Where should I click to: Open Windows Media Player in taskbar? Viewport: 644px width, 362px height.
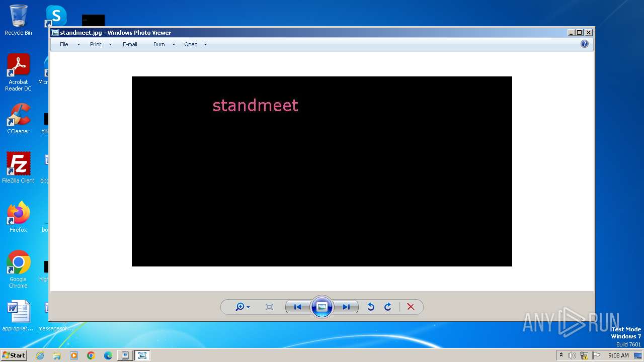point(74,355)
